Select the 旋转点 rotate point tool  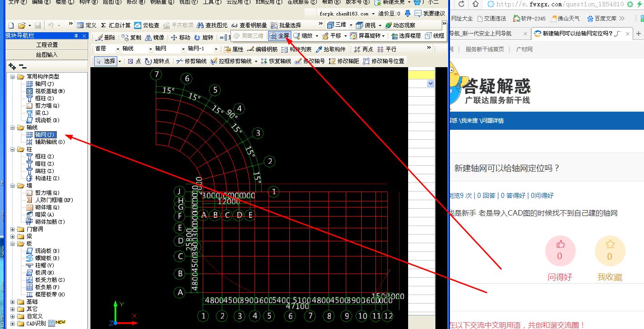pos(157,61)
